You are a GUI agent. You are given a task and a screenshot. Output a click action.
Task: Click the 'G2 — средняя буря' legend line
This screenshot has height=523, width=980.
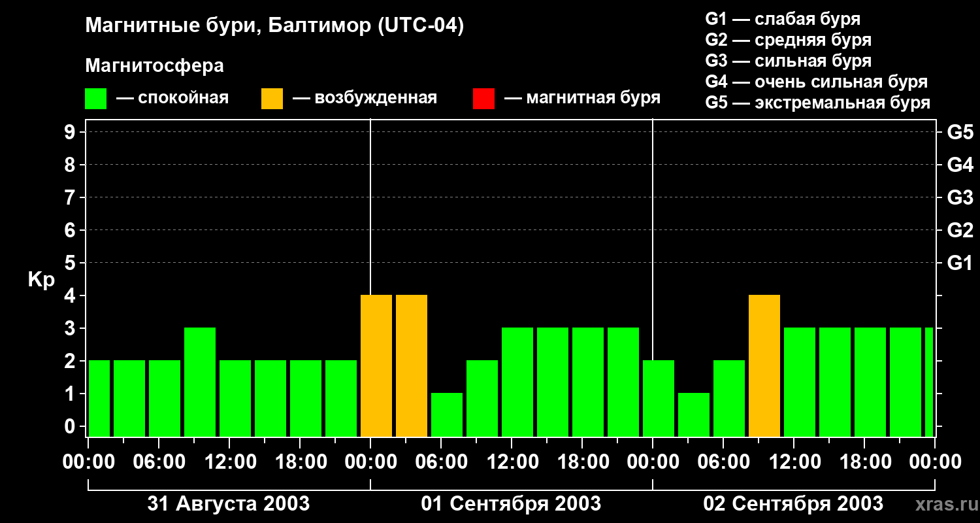pyautogui.click(x=788, y=40)
